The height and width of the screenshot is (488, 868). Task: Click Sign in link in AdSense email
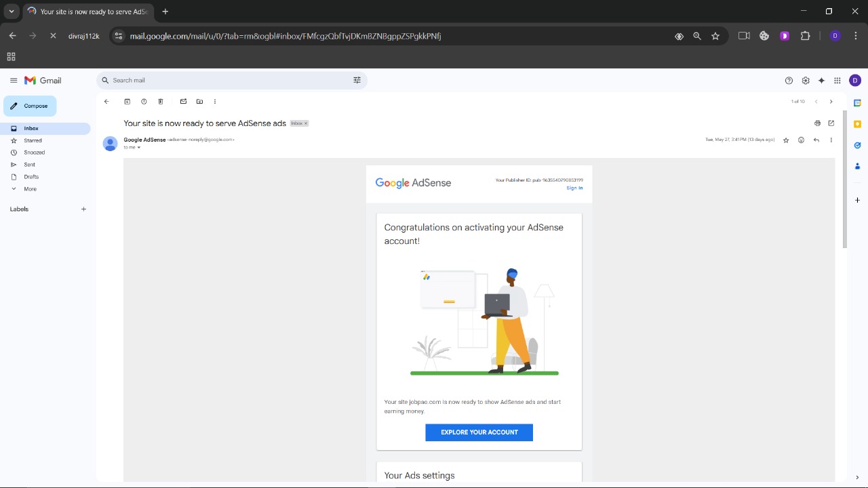(x=574, y=188)
